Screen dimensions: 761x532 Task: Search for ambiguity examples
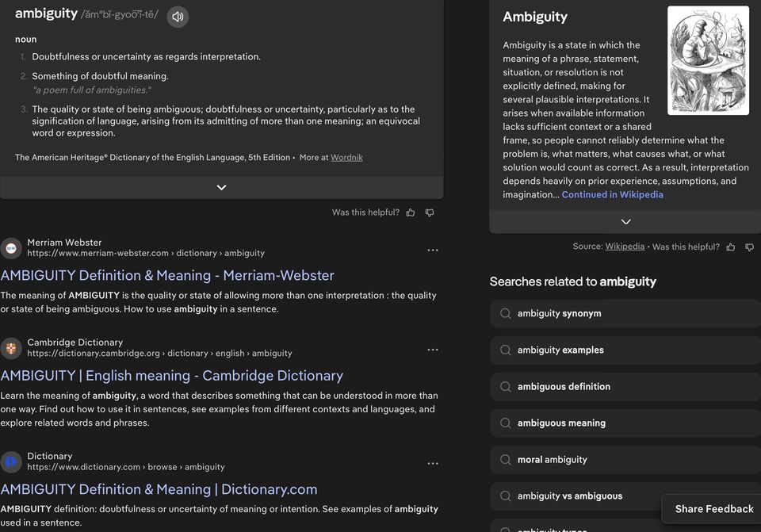(625, 350)
